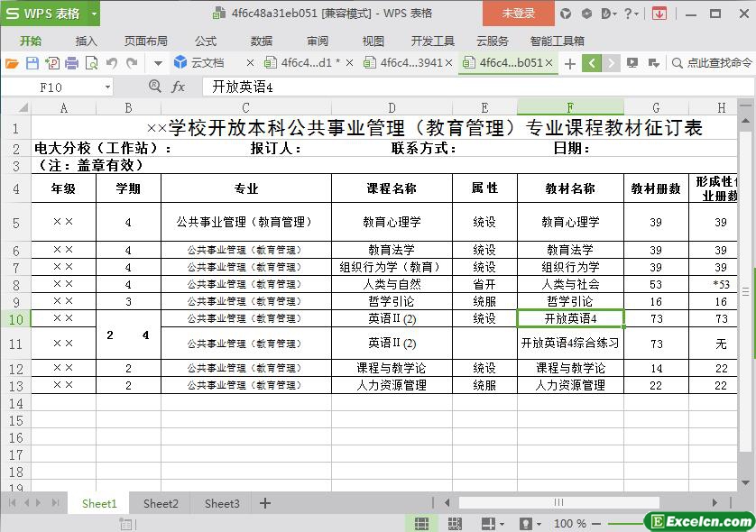Image resolution: width=756 pixels, height=532 pixels.
Task: Add a new sheet with plus button
Action: click(264, 503)
